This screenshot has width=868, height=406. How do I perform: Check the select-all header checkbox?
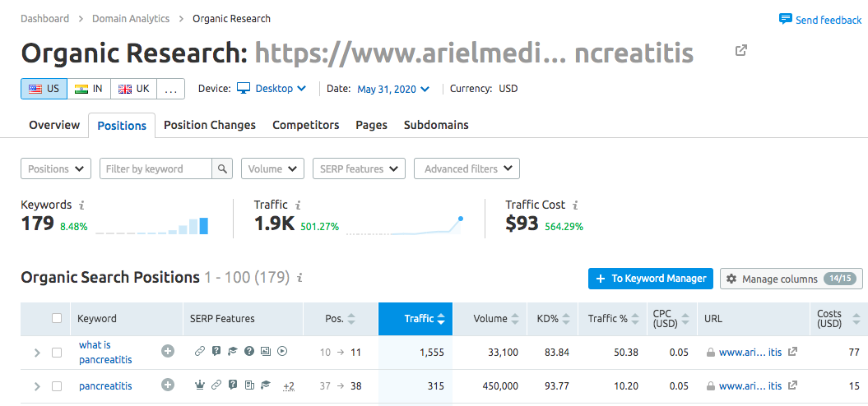57,318
